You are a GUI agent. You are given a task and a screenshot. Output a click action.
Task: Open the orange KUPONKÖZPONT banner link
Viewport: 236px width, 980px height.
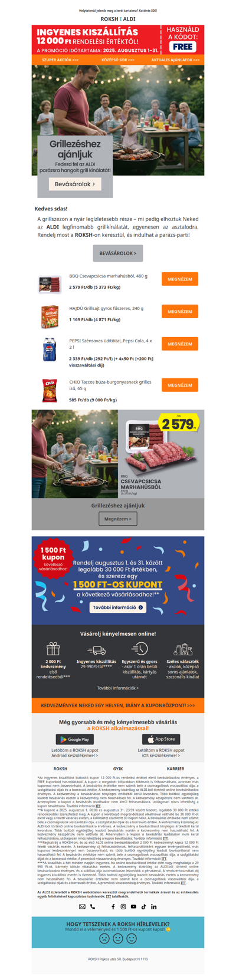[118, 705]
